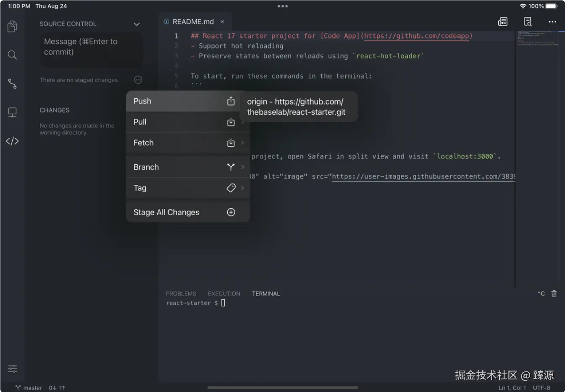The image size is (565, 392).
Task: Open the user-images.githubusercontent.com link
Action: pos(423,176)
